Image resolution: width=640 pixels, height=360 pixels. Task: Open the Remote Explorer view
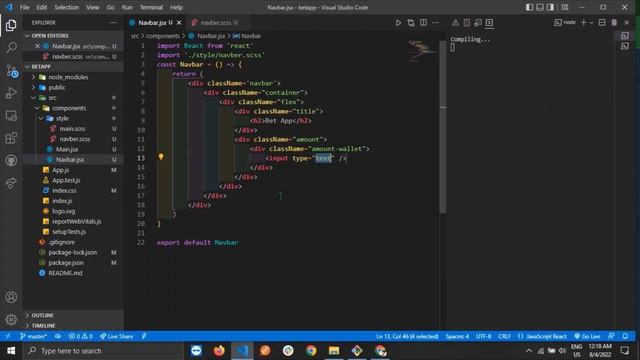tap(11, 116)
